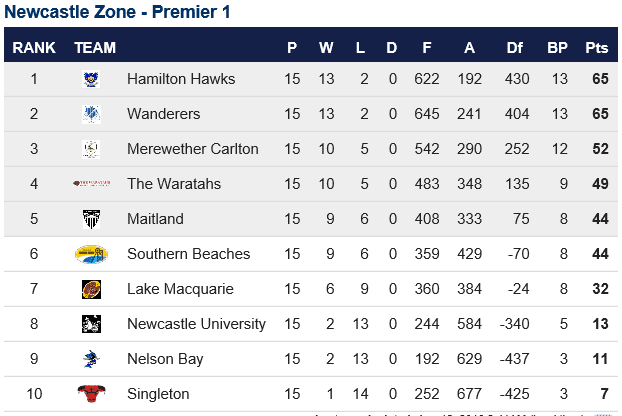Click the Waratahs team logo
The height and width of the screenshot is (416, 622).
[x=91, y=183]
